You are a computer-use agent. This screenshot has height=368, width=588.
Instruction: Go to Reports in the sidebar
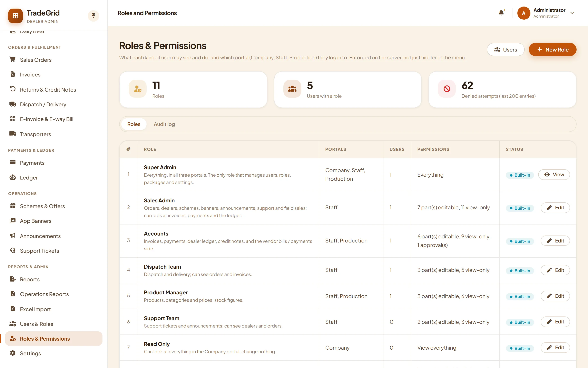[x=53, y=279]
